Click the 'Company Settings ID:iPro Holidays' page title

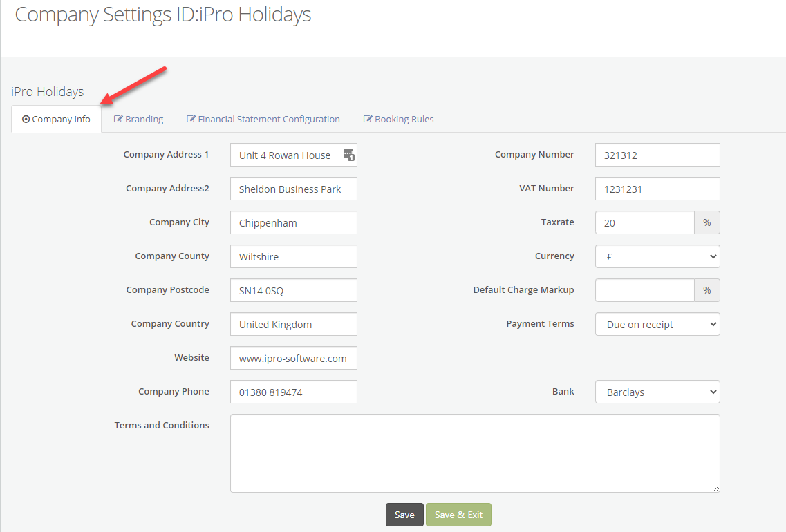pyautogui.click(x=163, y=15)
